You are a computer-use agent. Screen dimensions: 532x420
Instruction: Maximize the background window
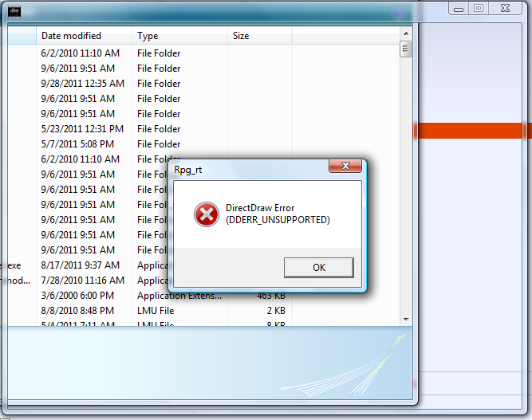tap(479, 9)
